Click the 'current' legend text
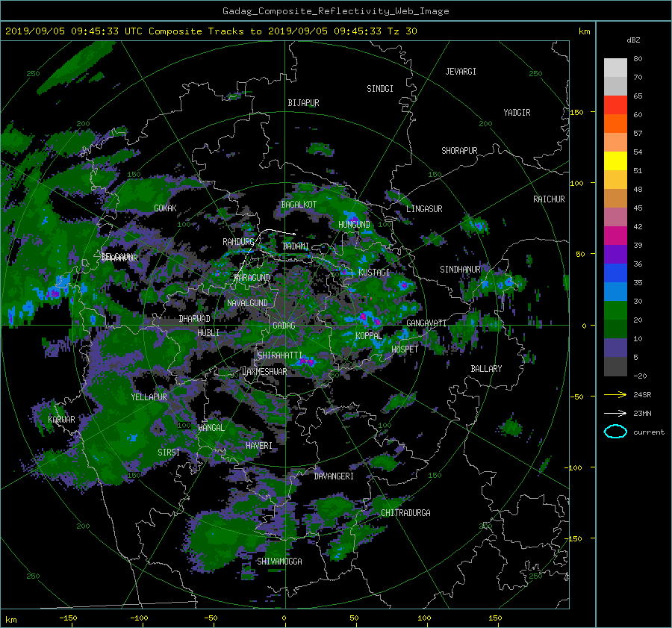This screenshot has height=628, width=672. 649,432
